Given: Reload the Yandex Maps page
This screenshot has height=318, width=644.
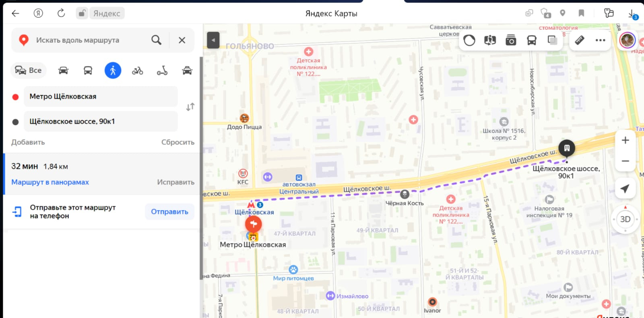Looking at the screenshot, I should 61,13.
